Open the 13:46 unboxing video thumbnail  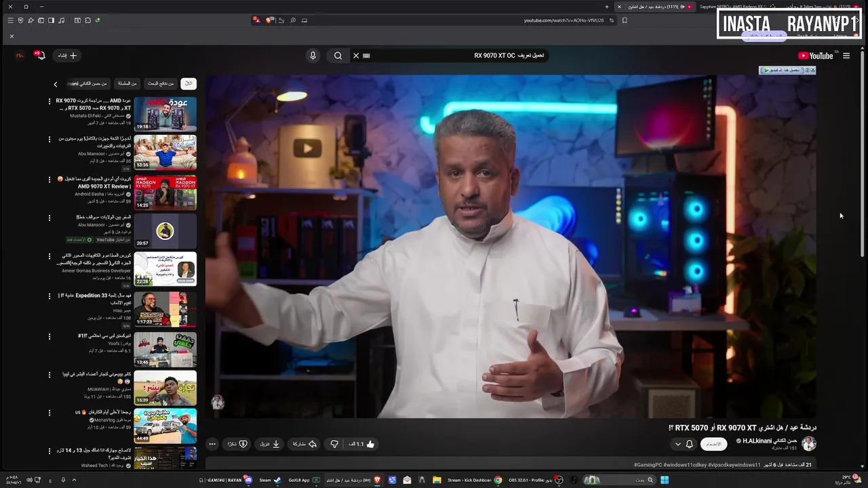(x=165, y=348)
